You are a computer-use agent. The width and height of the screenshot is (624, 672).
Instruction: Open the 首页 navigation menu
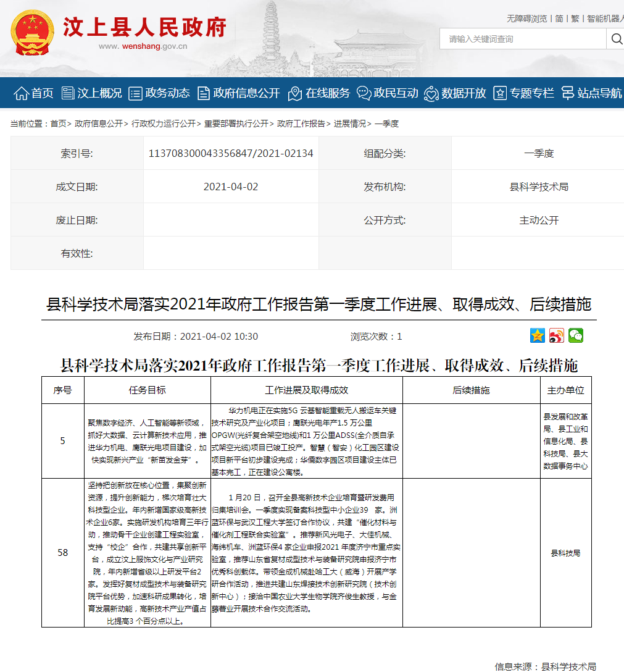click(x=42, y=93)
